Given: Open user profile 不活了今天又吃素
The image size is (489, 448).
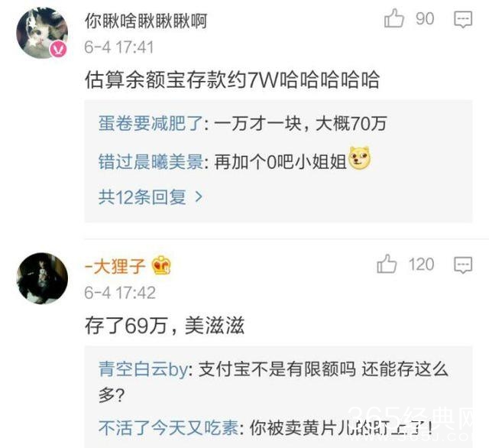Looking at the screenshot, I should point(169,427).
